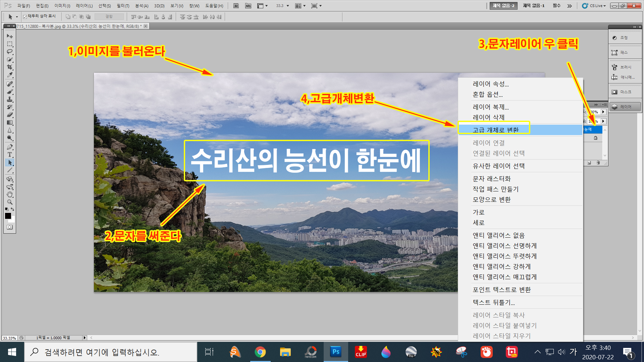Open the 필터(T) menu
Screen dimensions: 644x362
[123, 6]
